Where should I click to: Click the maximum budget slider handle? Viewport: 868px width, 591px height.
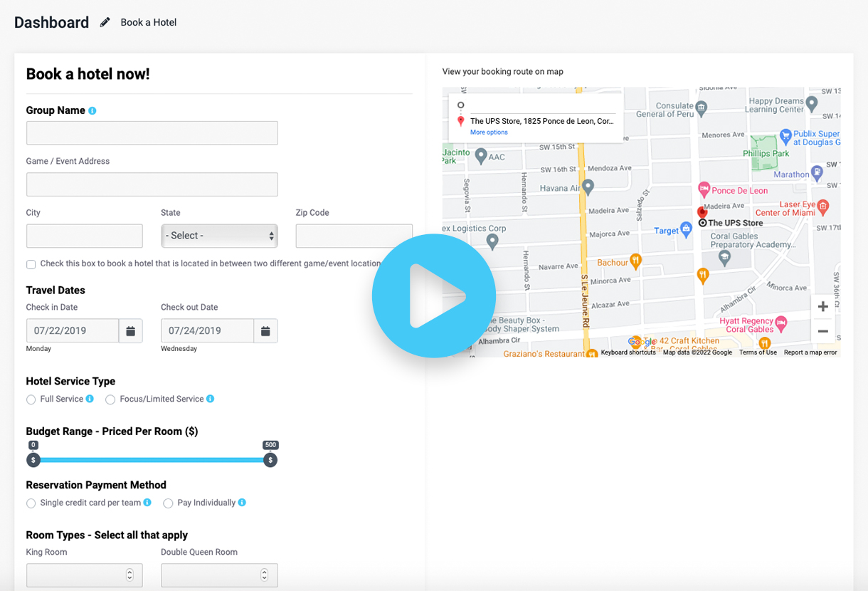point(270,460)
